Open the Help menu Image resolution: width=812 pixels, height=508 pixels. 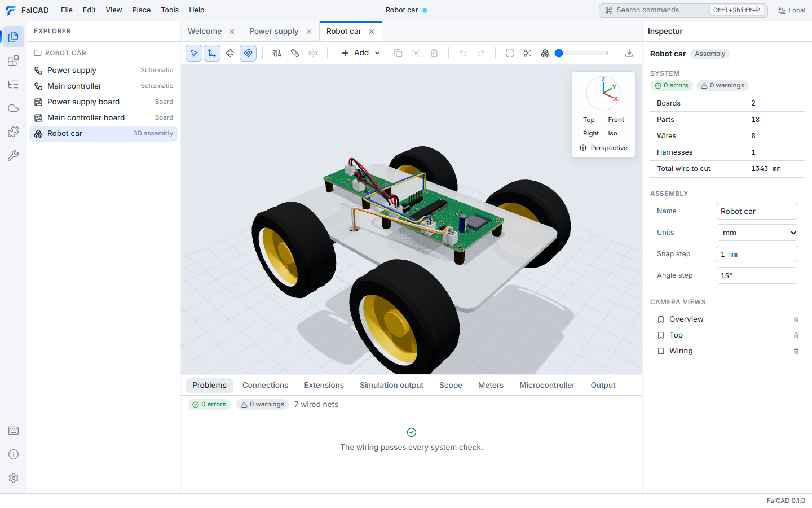pos(197,10)
